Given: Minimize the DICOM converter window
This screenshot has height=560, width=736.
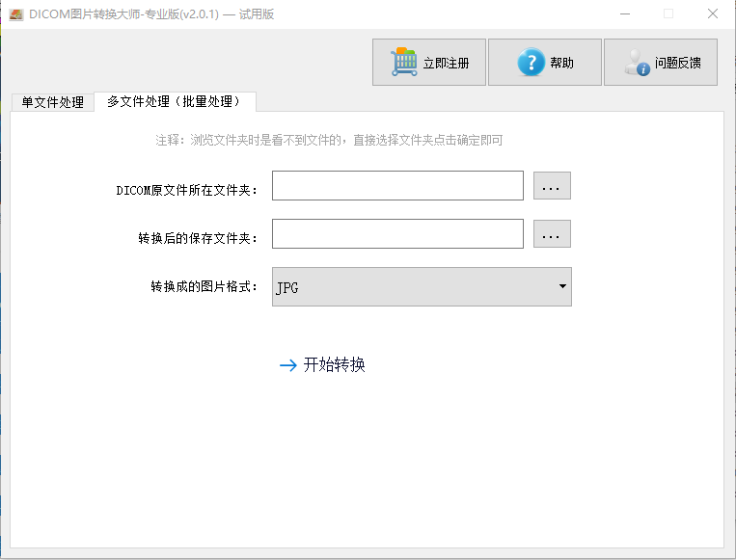Looking at the screenshot, I should click(x=625, y=14).
